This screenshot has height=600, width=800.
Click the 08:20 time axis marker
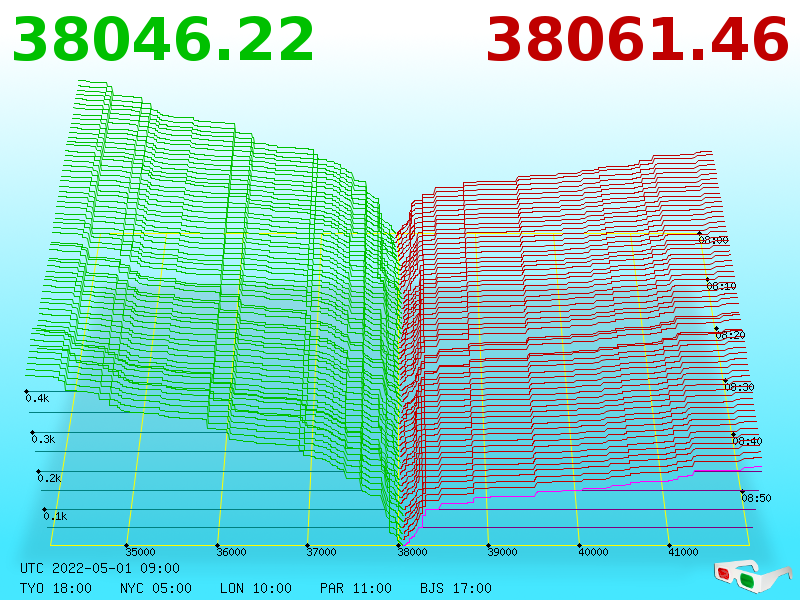(731, 335)
